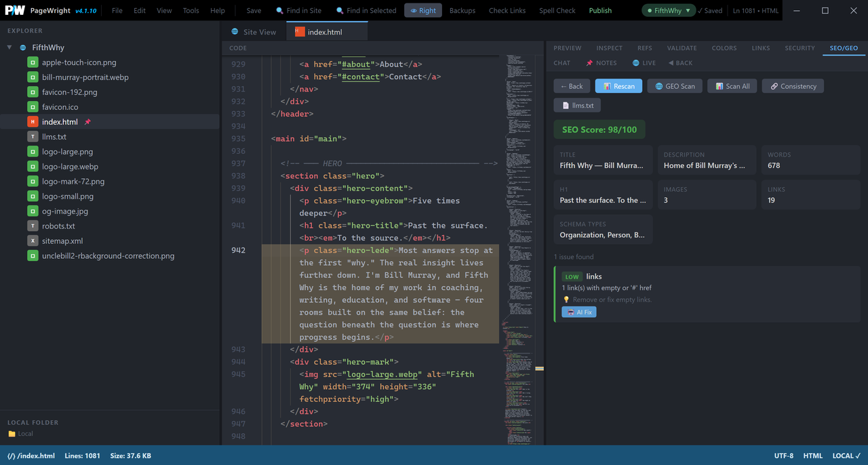Click the Publish button
The height and width of the screenshot is (465, 868).
pyautogui.click(x=600, y=10)
